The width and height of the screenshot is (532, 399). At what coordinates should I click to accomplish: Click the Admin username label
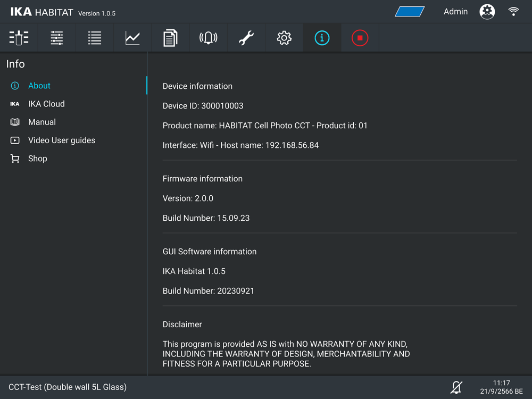coord(456,12)
